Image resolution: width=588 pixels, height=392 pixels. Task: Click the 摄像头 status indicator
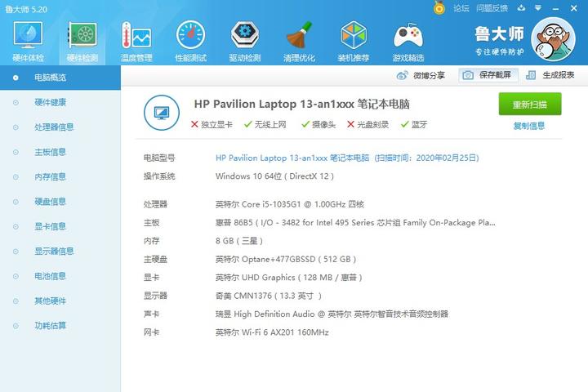[x=318, y=124]
